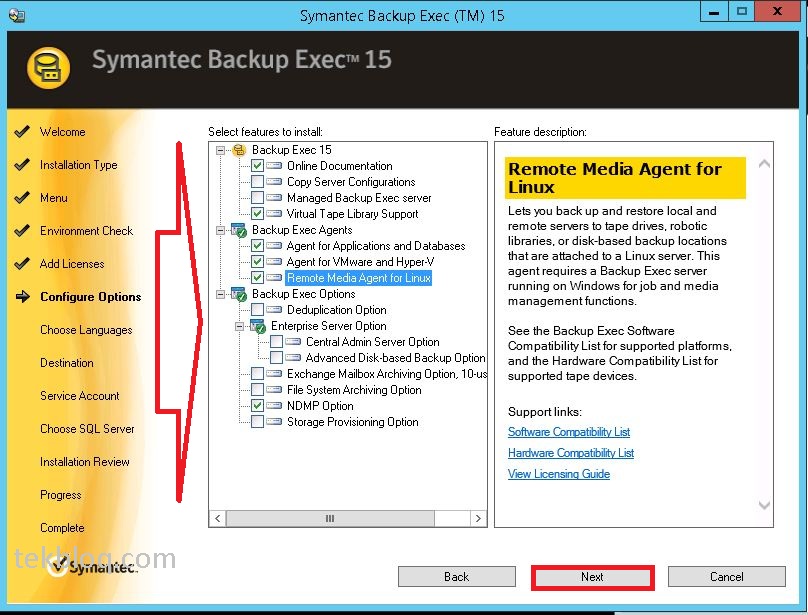
Task: Click the drive icon beside Virtual Tape Library Support
Action: tap(274, 214)
